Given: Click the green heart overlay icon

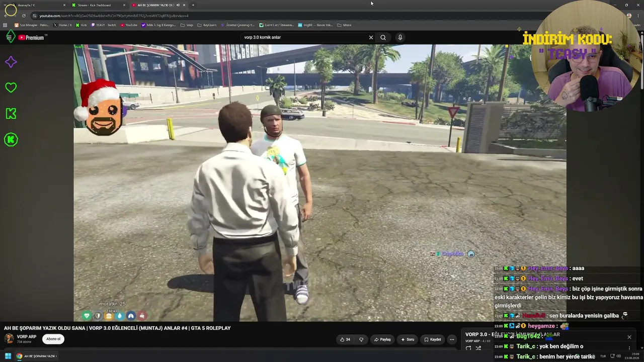Looking at the screenshot, I should click(11, 87).
